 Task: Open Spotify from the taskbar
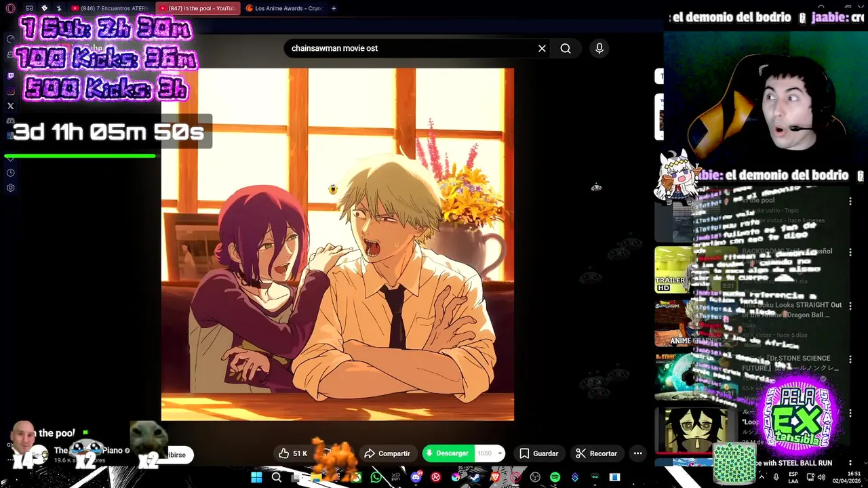click(555, 477)
